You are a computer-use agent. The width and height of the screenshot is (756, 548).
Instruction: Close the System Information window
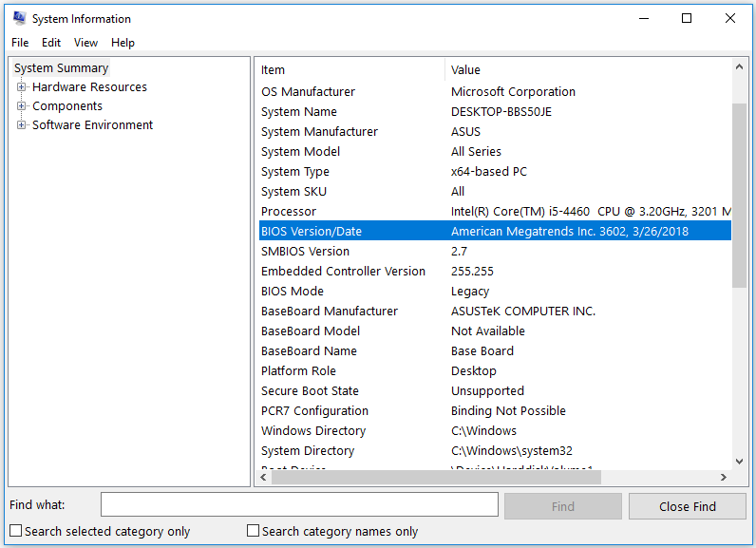coord(730,18)
